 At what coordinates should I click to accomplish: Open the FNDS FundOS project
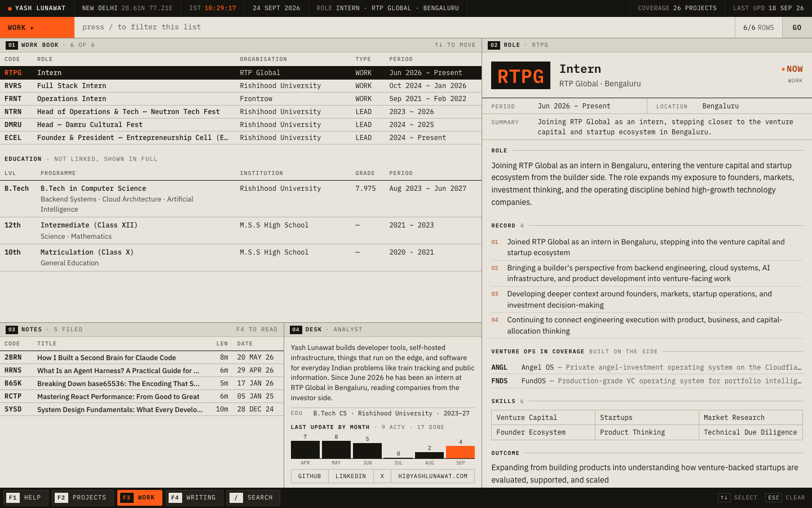click(x=647, y=381)
